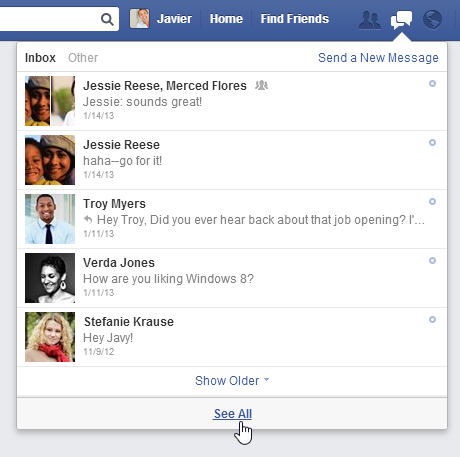The height and width of the screenshot is (457, 460).
Task: Click the group icon beside Merced Flores
Action: click(x=262, y=85)
